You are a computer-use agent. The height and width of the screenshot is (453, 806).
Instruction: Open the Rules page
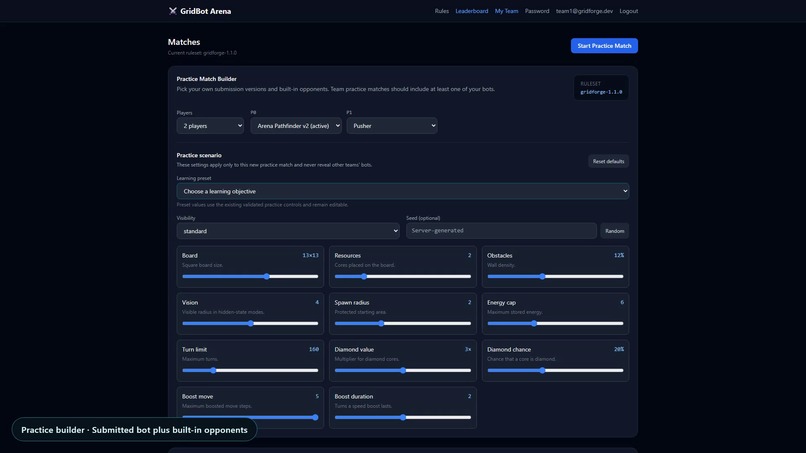pyautogui.click(x=442, y=11)
